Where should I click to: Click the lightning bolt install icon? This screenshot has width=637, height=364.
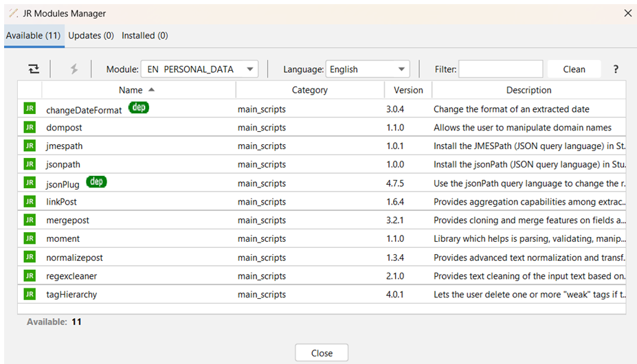(74, 69)
